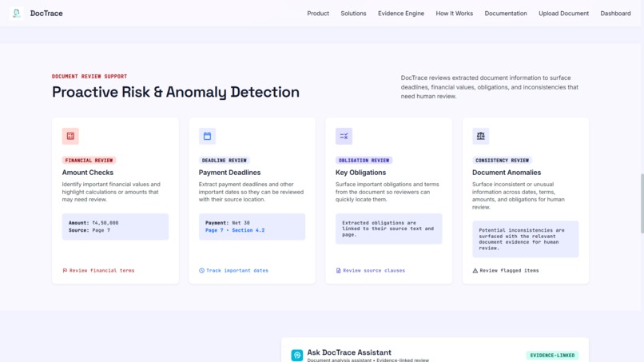Click the Key Obligations checklist icon

pos(344,136)
